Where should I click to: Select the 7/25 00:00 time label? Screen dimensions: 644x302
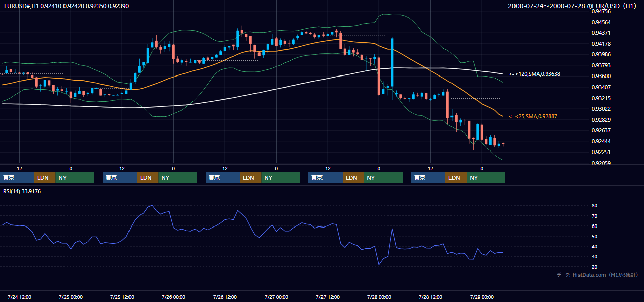(71, 297)
